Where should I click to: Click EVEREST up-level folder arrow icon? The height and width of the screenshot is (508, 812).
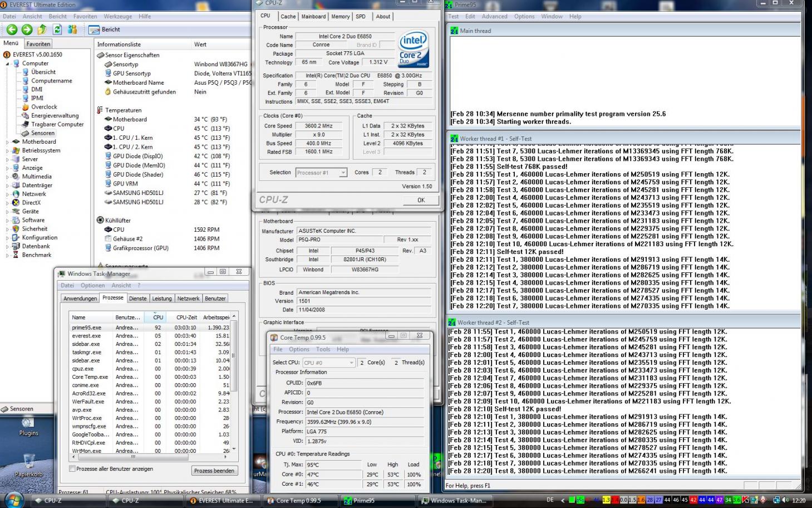click(42, 30)
